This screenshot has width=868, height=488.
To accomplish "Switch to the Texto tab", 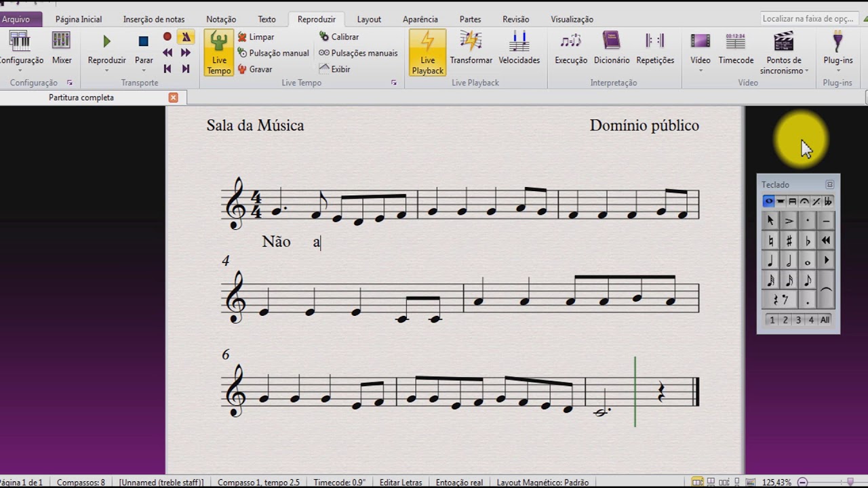I will click(267, 19).
